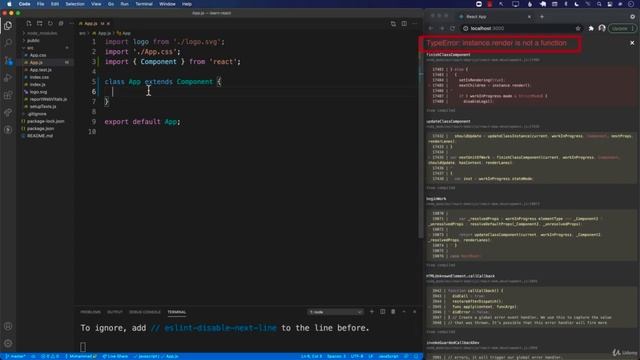Open the Go menu
640x360 pixels.
coord(111,4)
